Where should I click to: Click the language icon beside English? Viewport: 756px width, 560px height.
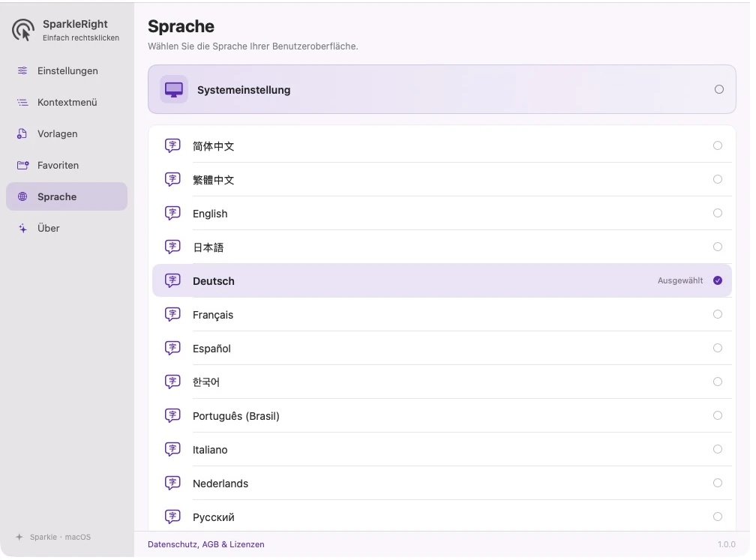pyautogui.click(x=172, y=213)
